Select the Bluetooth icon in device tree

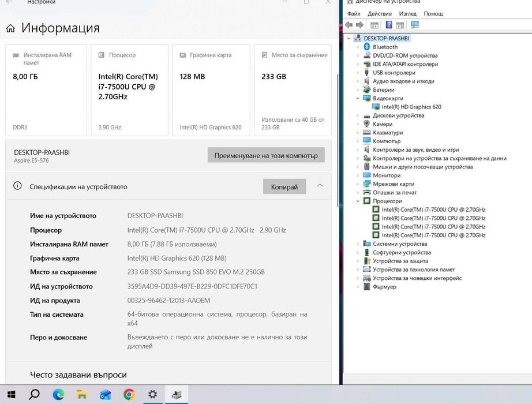coord(366,47)
